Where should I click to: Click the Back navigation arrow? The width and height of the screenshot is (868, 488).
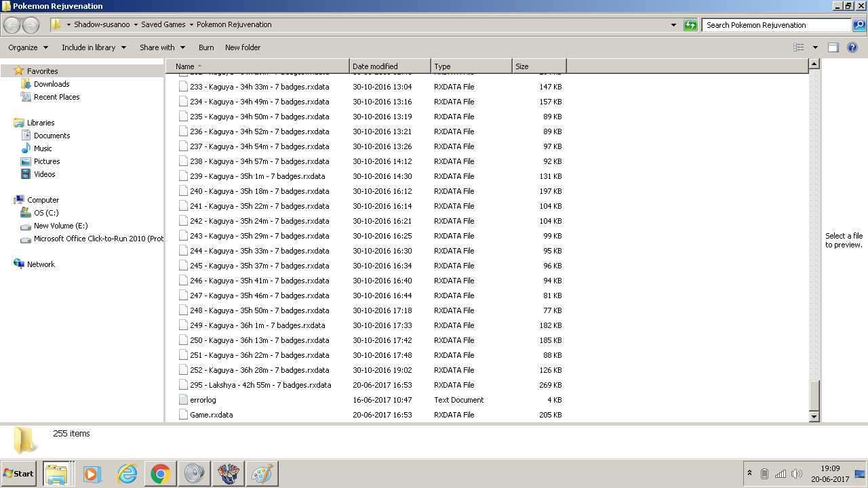12,25
